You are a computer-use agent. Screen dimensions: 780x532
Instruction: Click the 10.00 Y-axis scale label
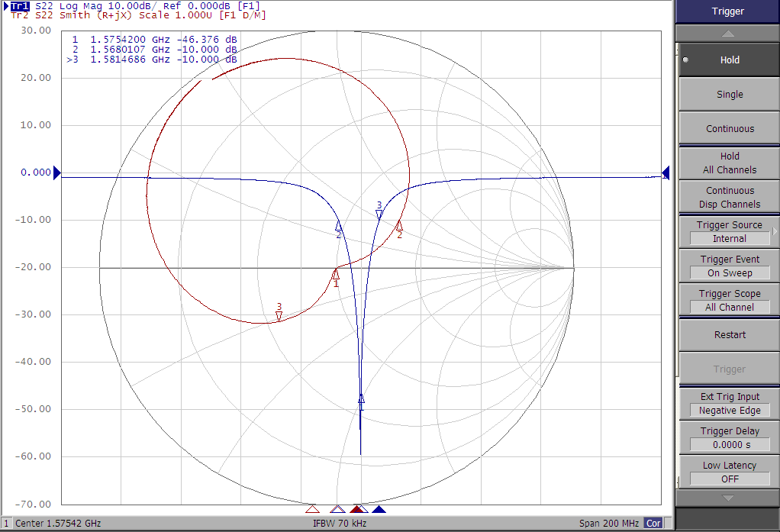36,125
